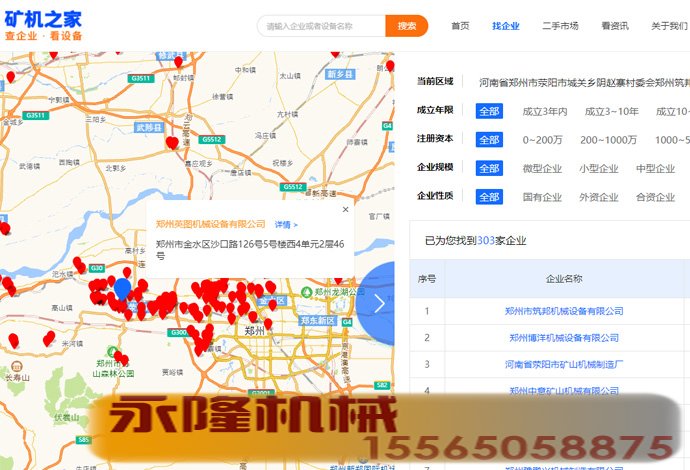Screen dimensions: 690x470
Task: Select 全部 for 企业性质 filter
Action: (489, 197)
